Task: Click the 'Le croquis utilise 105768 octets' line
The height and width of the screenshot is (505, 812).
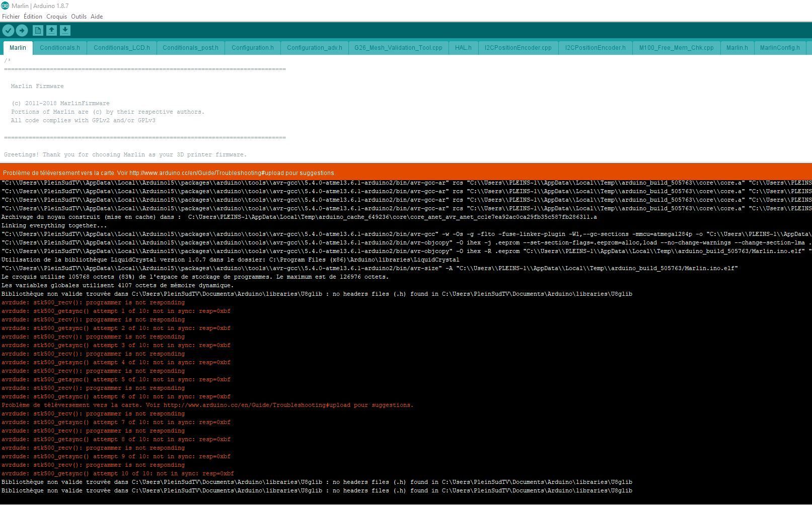Action: (x=195, y=277)
